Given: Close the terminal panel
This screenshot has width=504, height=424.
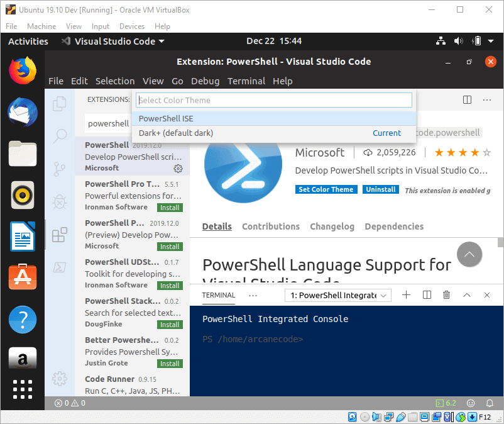Looking at the screenshot, I should [x=487, y=295].
